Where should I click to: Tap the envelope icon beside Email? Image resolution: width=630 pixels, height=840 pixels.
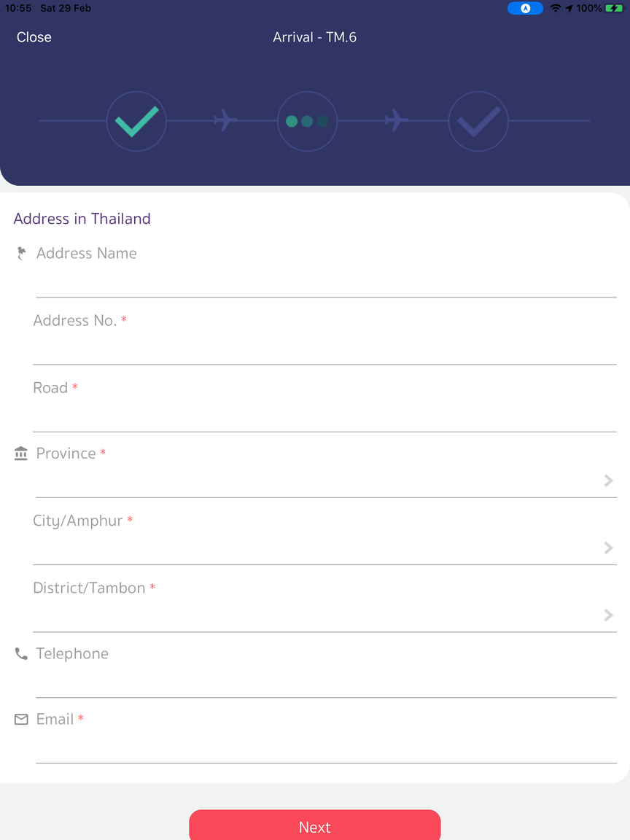pos(21,720)
